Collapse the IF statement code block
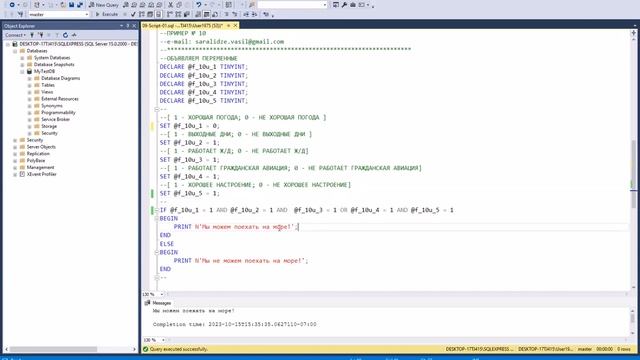 click(x=156, y=210)
